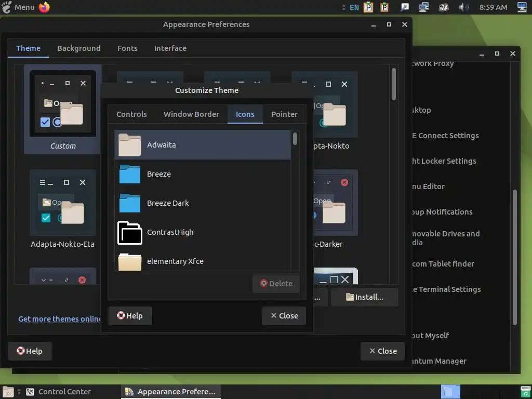
Task: Click the Adwaita folder icon
Action: [x=129, y=145]
